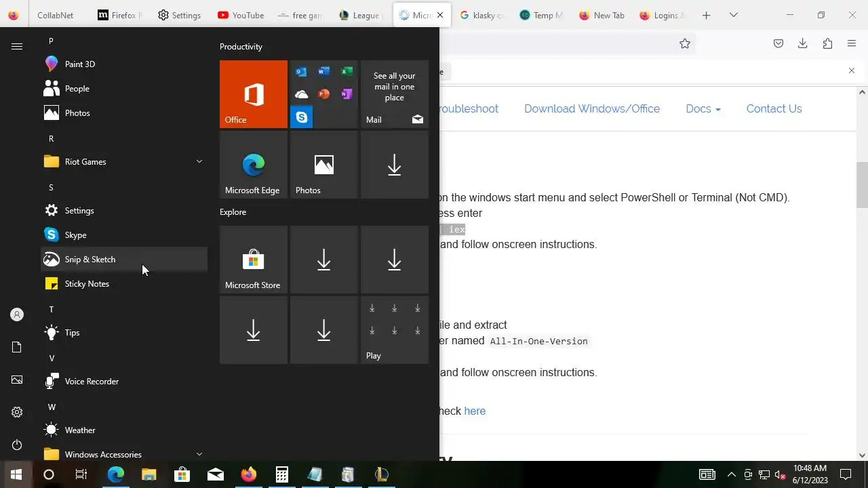Image resolution: width=868 pixels, height=488 pixels.
Task: Open the Weather app
Action: point(124,430)
